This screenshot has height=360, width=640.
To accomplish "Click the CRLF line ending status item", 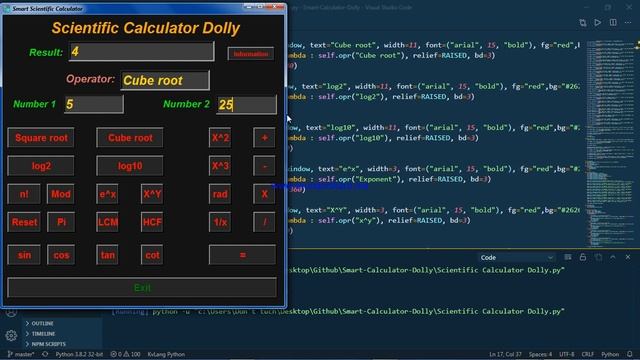I will pyautogui.click(x=588, y=354).
